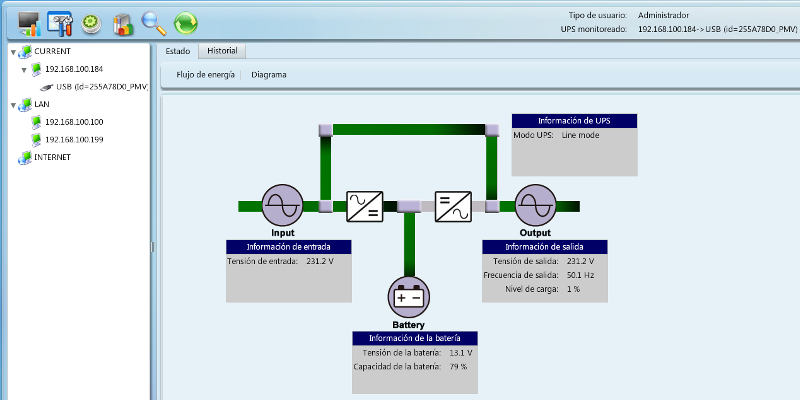The width and height of the screenshot is (800, 400).
Task: Open the screen with tools settings icon
Action: (x=60, y=23)
